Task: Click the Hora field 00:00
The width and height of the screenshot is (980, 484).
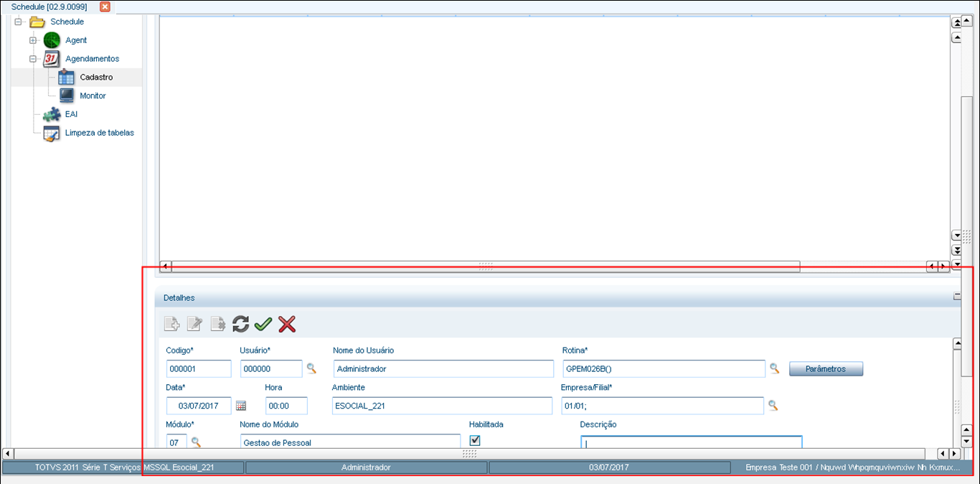Action: 286,406
